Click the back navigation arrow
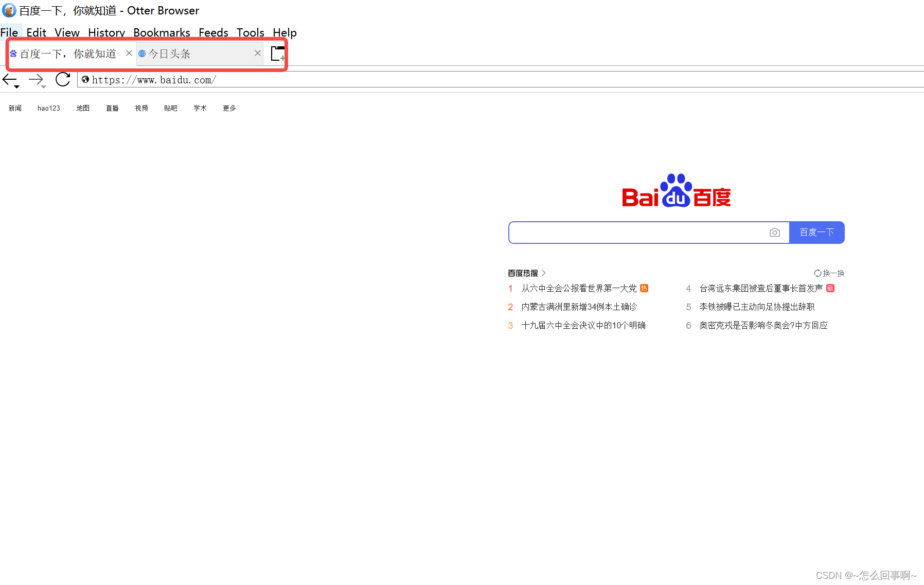The height and width of the screenshot is (585, 924). (10, 79)
